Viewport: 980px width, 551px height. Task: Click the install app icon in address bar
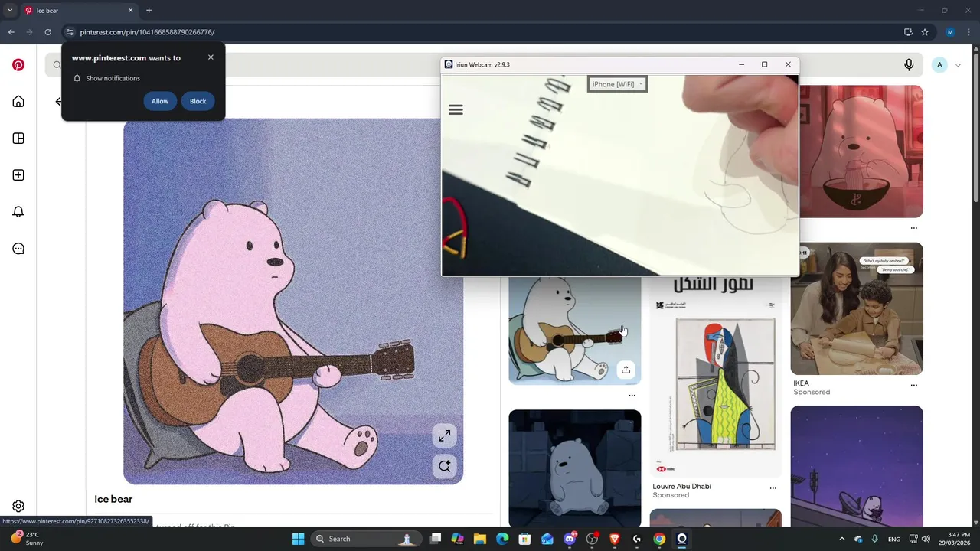pos(908,32)
